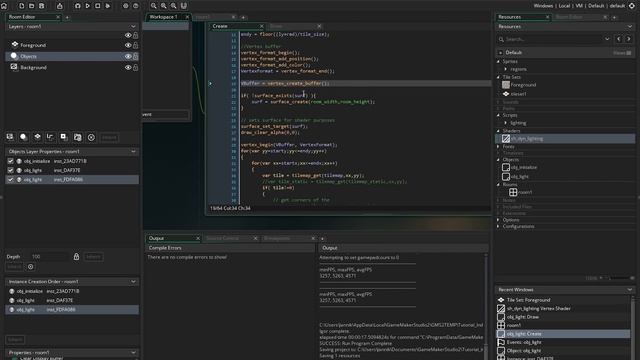Open the Start Page home icon
Screen dimensions: 640x360
coord(4,6)
